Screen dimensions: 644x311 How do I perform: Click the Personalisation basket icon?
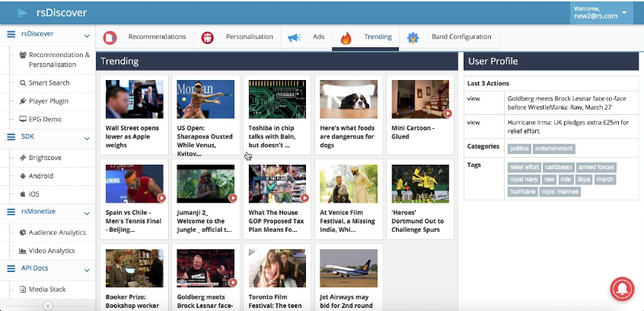(207, 37)
